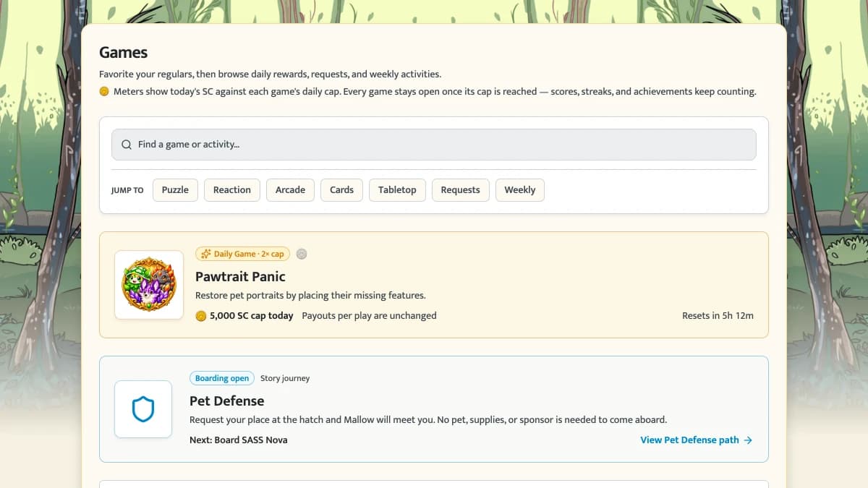Click the 'JUMP TO' label

127,190
